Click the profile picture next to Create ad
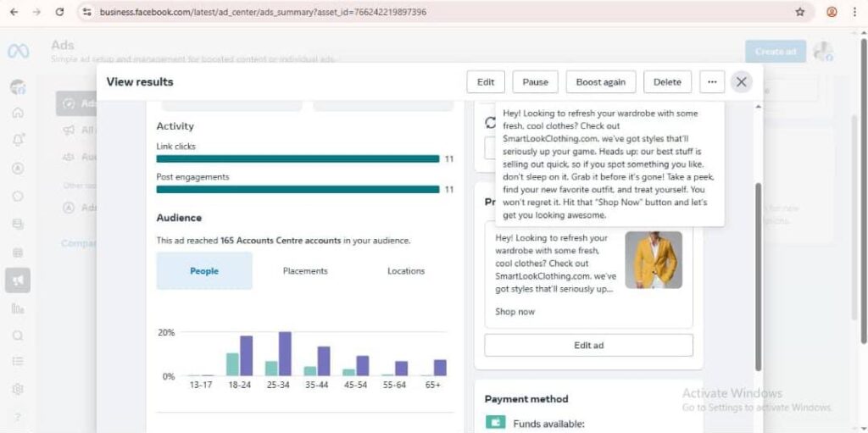The width and height of the screenshot is (868, 433). click(823, 52)
